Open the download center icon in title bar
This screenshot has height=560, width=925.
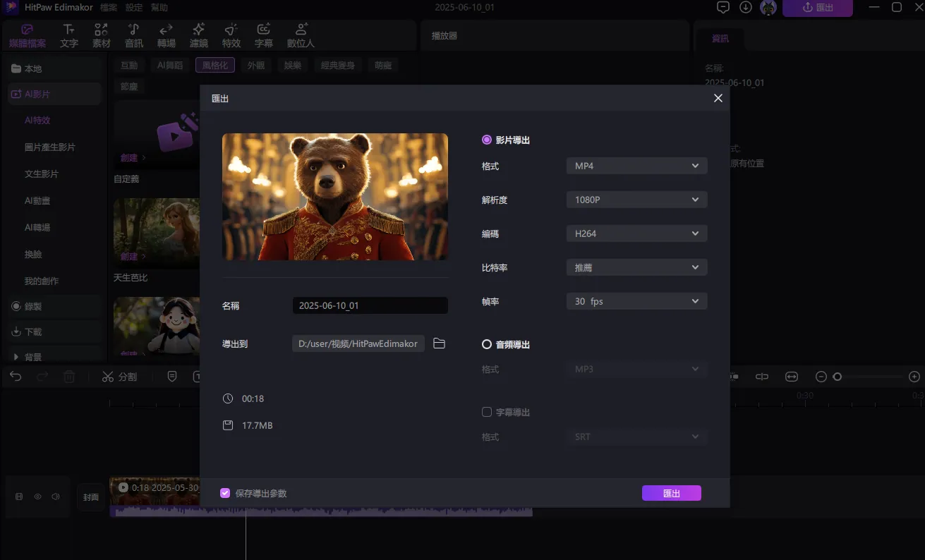[745, 8]
